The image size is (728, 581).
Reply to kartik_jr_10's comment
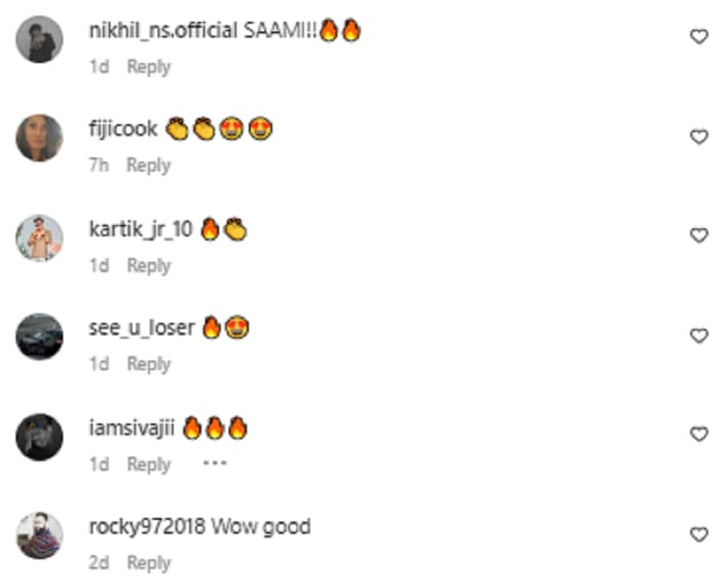pyautogui.click(x=149, y=266)
